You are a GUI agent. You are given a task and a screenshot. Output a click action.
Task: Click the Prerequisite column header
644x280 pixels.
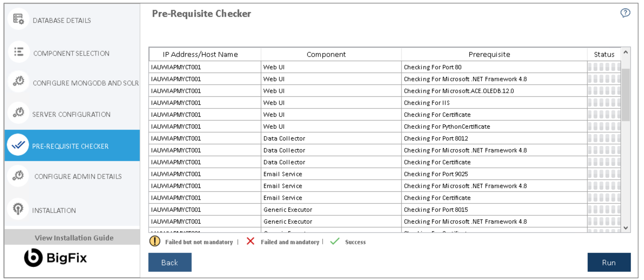click(x=489, y=54)
